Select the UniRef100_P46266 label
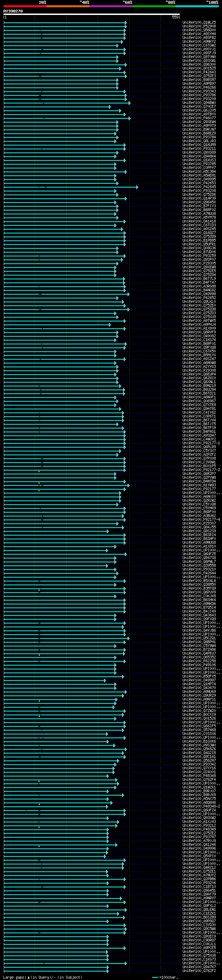The width and height of the screenshot is (222, 980). (x=199, y=88)
